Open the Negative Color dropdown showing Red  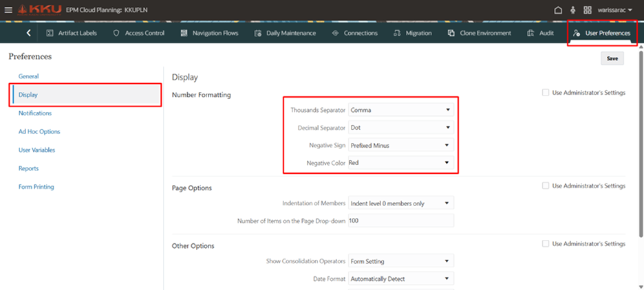pos(401,163)
